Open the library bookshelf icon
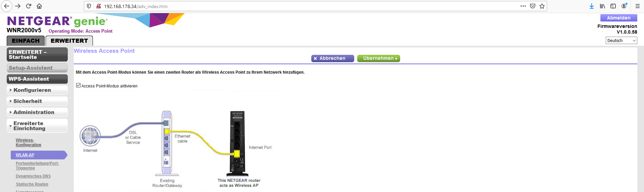Image resolution: width=644 pixels, height=192 pixels. (602, 6)
